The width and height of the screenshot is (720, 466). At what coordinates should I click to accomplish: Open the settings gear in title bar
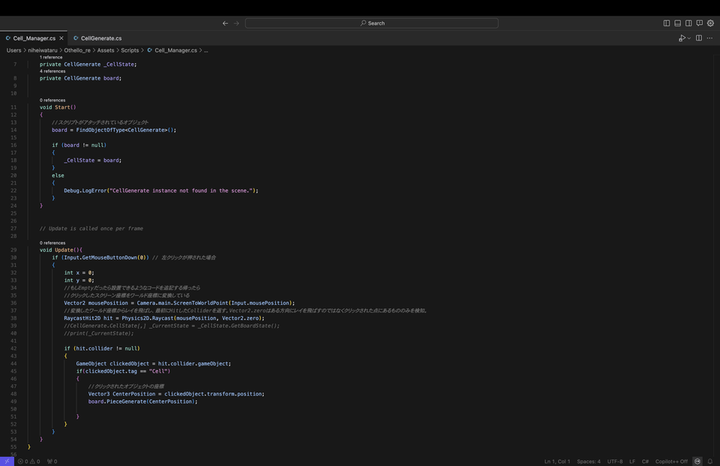[x=710, y=23]
